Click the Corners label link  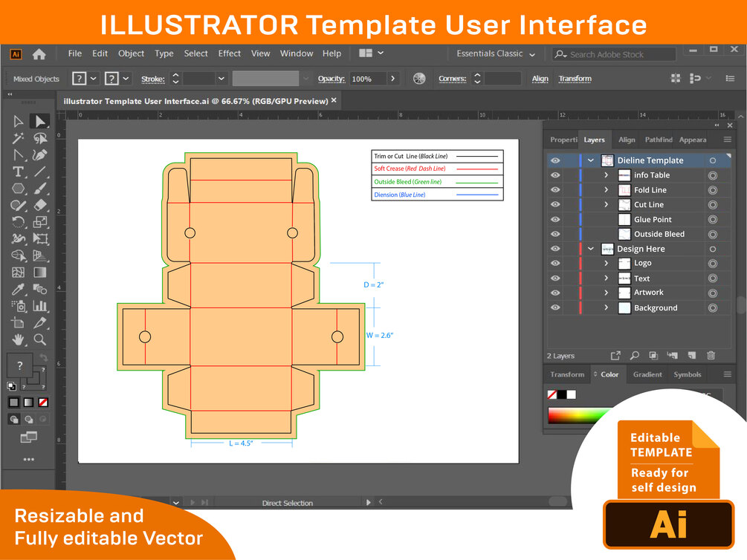[x=452, y=79]
